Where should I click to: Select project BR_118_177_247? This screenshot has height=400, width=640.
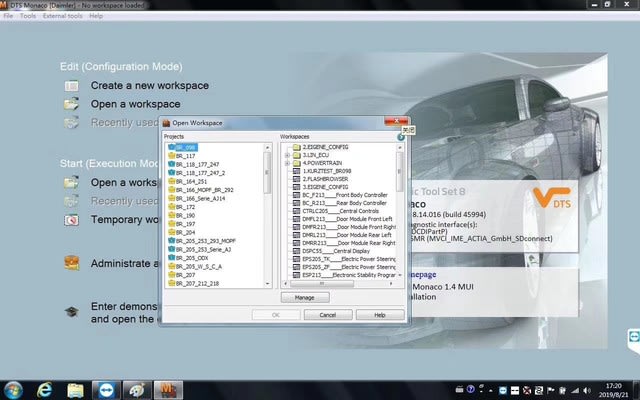coord(194,164)
